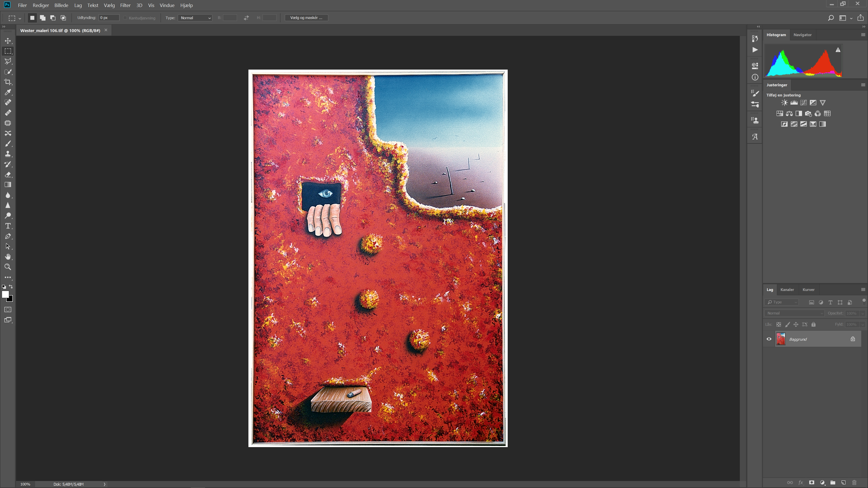Viewport: 868px width, 488px height.
Task: Enable the Kantudjævning checkbox
Action: coord(125,18)
